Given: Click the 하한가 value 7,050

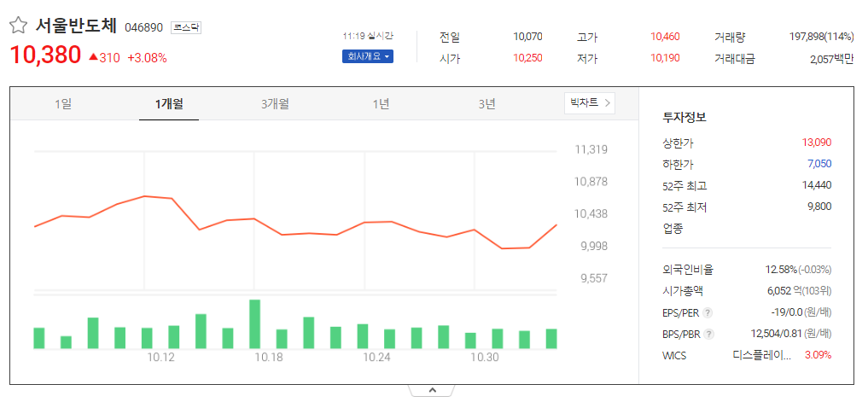Looking at the screenshot, I should click(x=819, y=164).
